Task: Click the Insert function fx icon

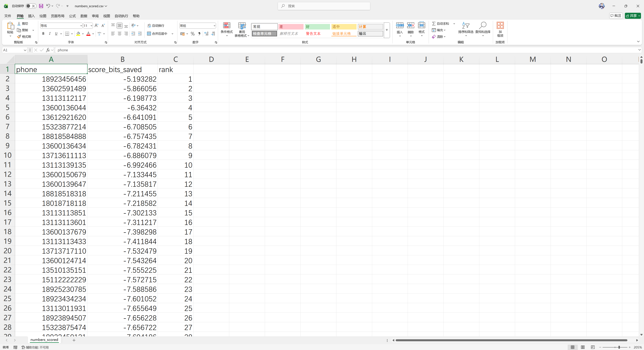Action: [48, 50]
